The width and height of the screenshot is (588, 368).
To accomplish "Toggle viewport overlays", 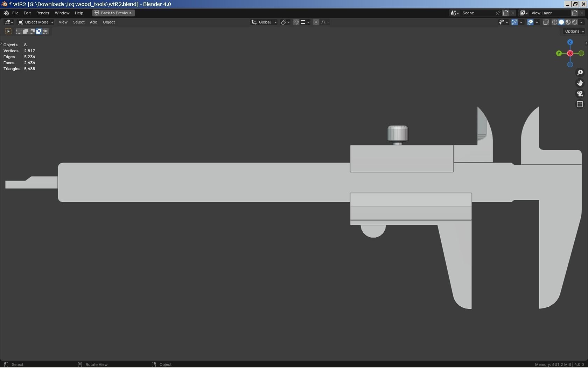I will tap(530, 22).
